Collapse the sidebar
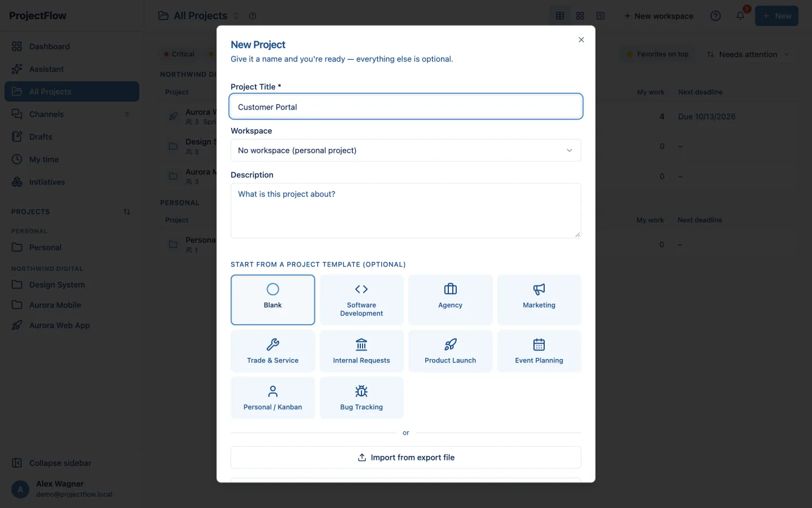This screenshot has height=508, width=812. [72, 463]
